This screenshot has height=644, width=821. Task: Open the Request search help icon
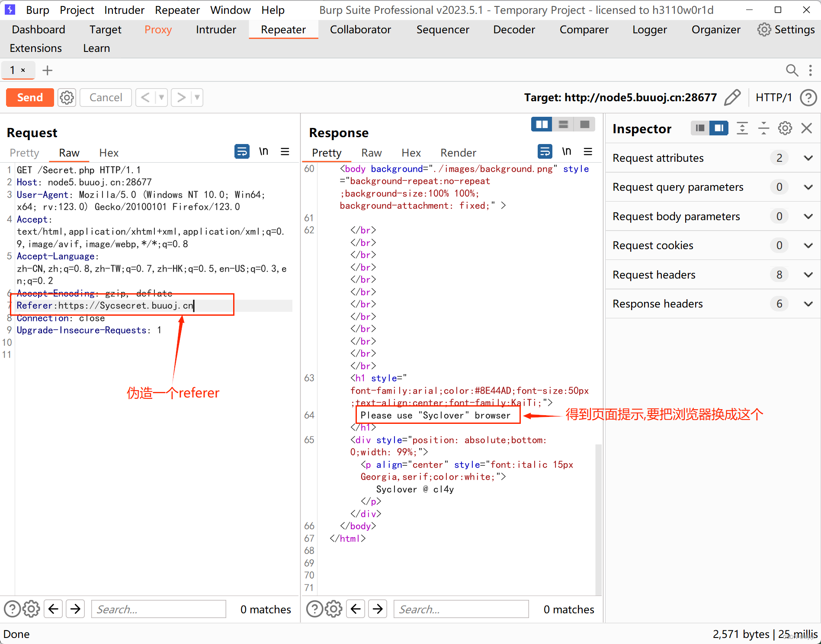pyautogui.click(x=12, y=609)
